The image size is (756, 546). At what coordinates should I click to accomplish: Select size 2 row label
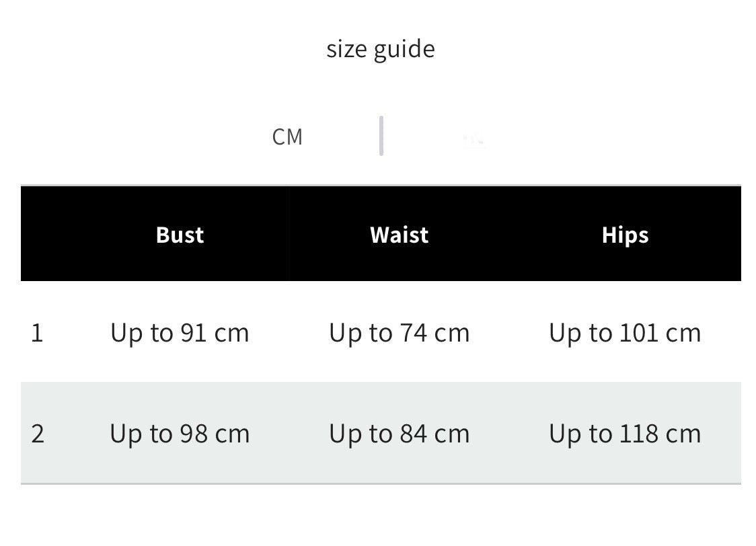38,434
